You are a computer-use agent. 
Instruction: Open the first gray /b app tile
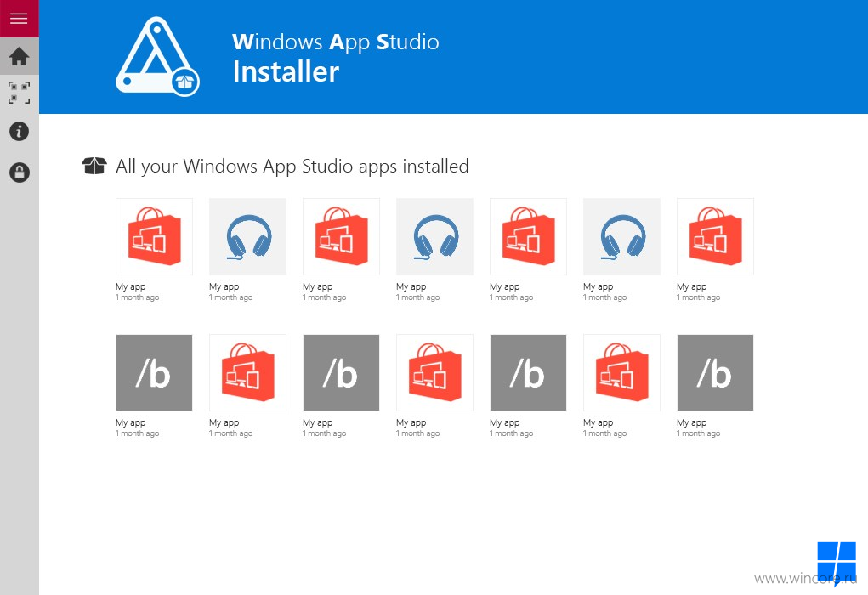[154, 372]
